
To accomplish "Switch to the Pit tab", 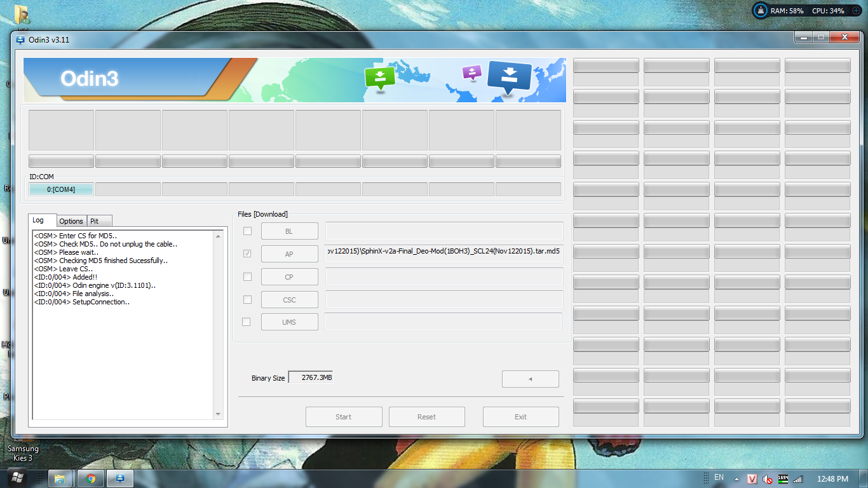I will click(x=99, y=221).
